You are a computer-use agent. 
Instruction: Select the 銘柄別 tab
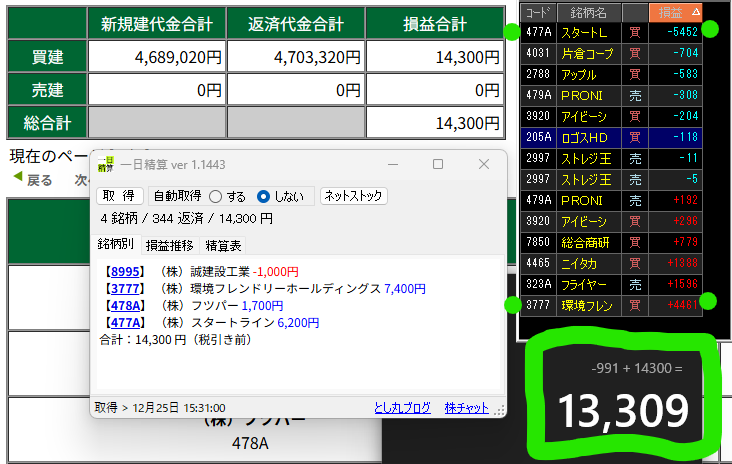(116, 244)
